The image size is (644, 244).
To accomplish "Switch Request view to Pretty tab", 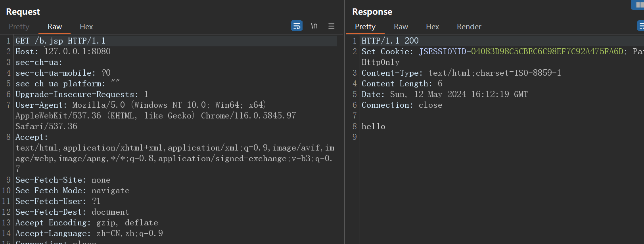I will pyautogui.click(x=19, y=27).
